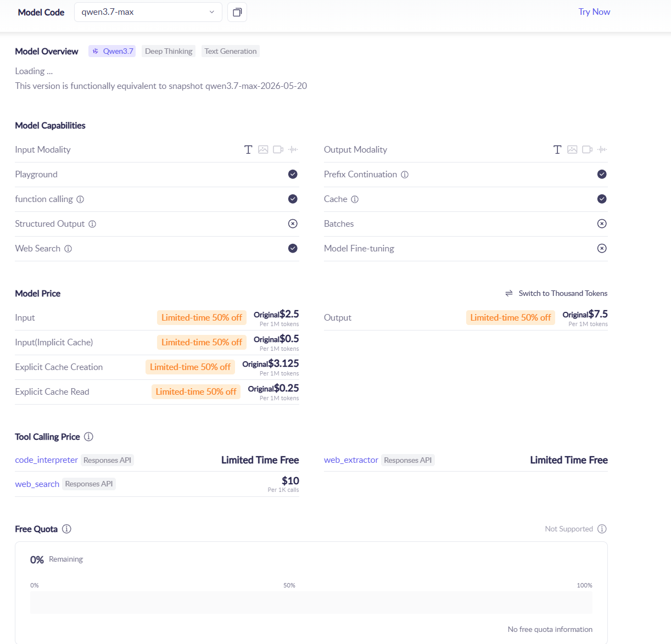Click the Web Search supported checkmark
671x644 pixels.
(293, 248)
